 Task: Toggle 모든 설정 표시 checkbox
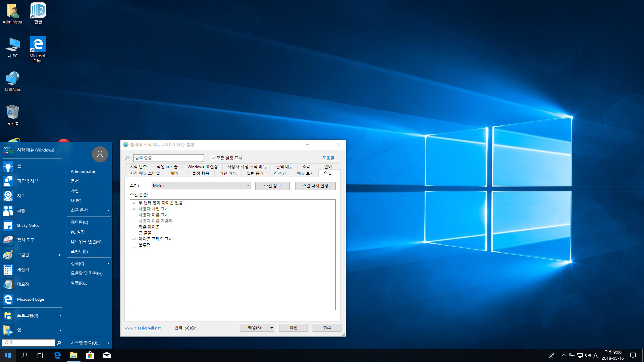[x=213, y=158]
